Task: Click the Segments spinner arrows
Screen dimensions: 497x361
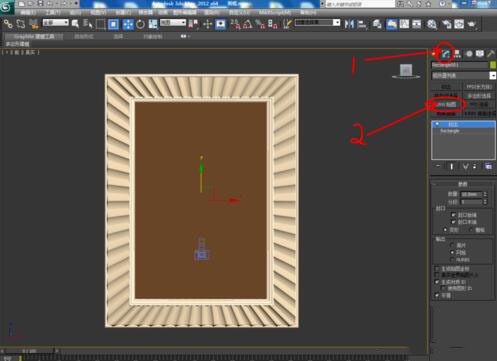Action: coord(485,202)
